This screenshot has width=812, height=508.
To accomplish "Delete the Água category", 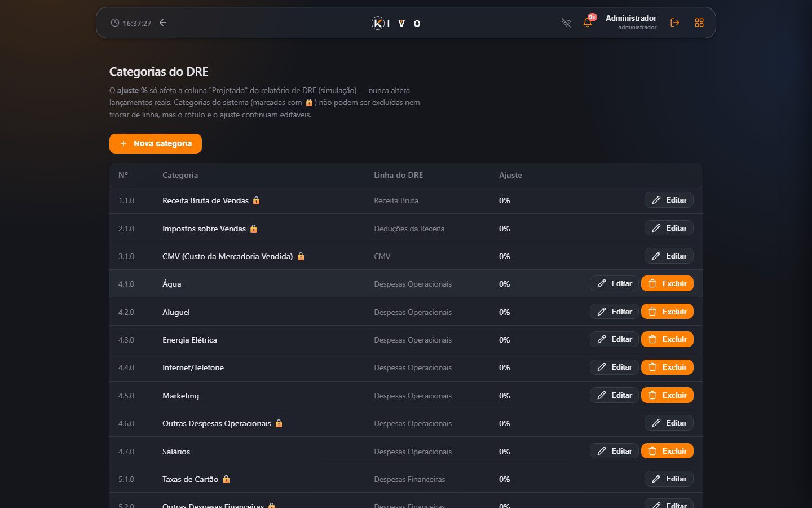I will (x=667, y=283).
